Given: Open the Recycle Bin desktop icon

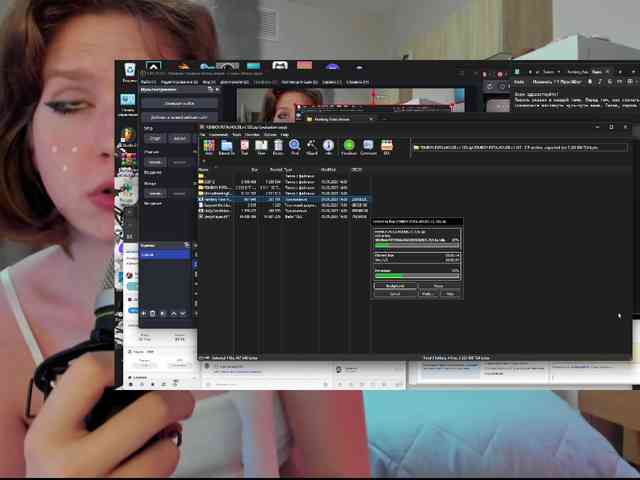Looking at the screenshot, I should point(130,73).
